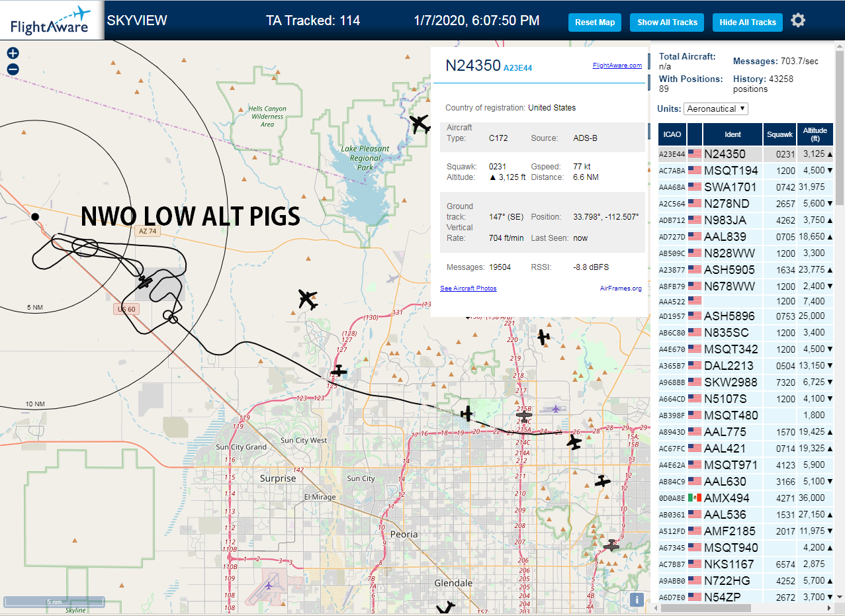Select the AAL839 table row
The width and height of the screenshot is (845, 616).
point(746,236)
